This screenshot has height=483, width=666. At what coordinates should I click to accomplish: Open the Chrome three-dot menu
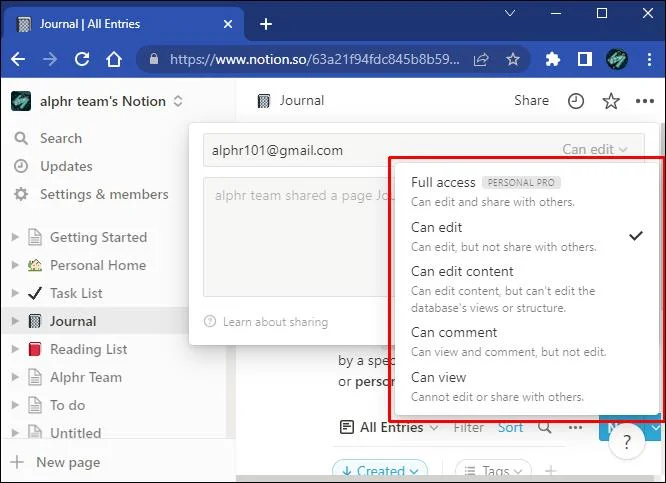coord(649,59)
